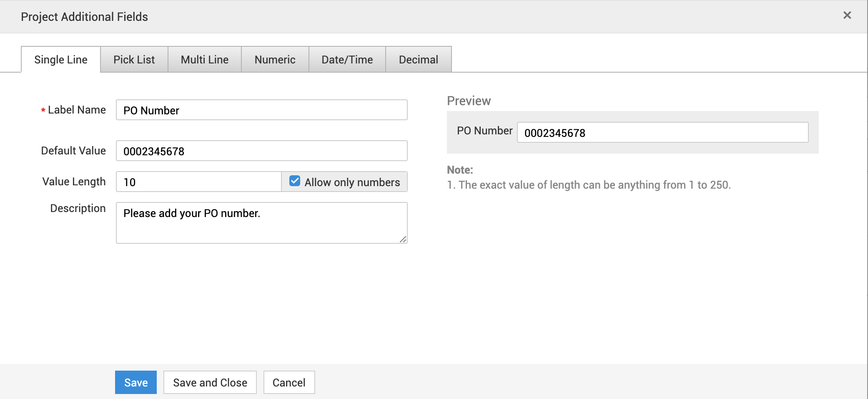Click the Label Name input field
The height and width of the screenshot is (399, 868).
pyautogui.click(x=261, y=110)
